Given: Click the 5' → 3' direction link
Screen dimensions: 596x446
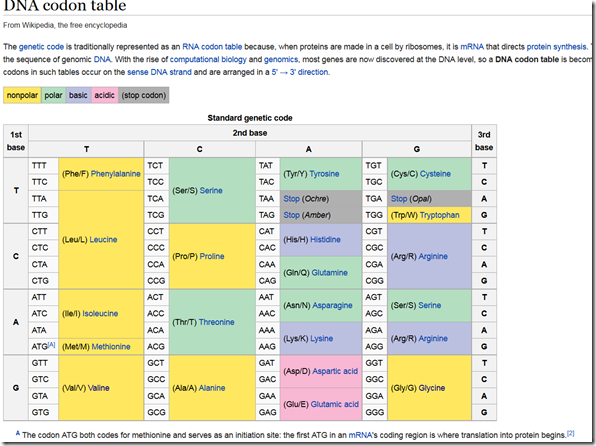Looking at the screenshot, I should (300, 72).
